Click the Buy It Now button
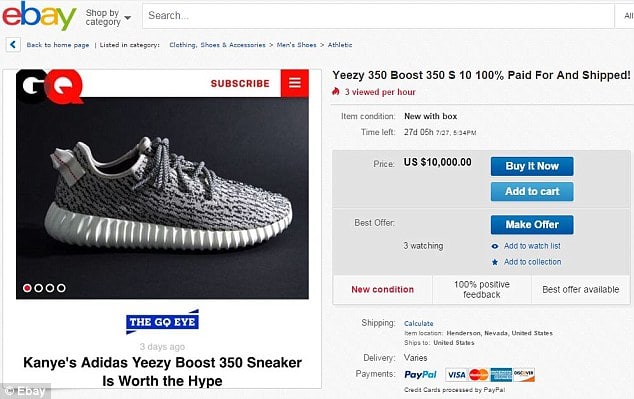 click(532, 166)
